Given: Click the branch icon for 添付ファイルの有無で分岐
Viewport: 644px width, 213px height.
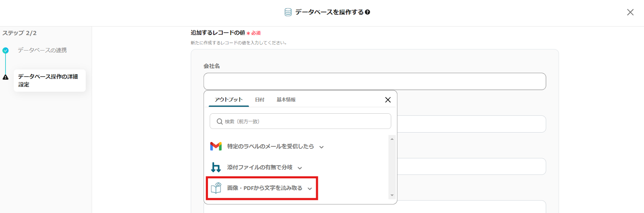Looking at the screenshot, I should tap(216, 167).
